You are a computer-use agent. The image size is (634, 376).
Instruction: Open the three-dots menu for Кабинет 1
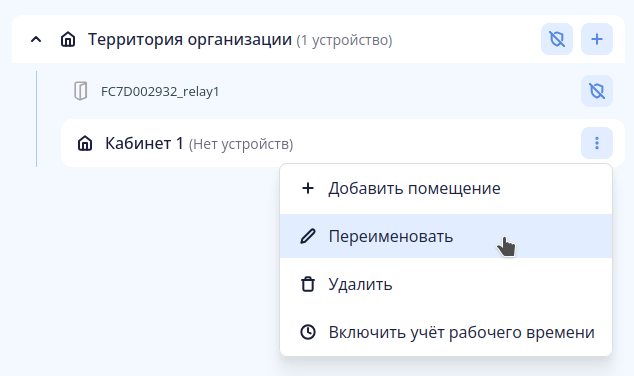[597, 143]
